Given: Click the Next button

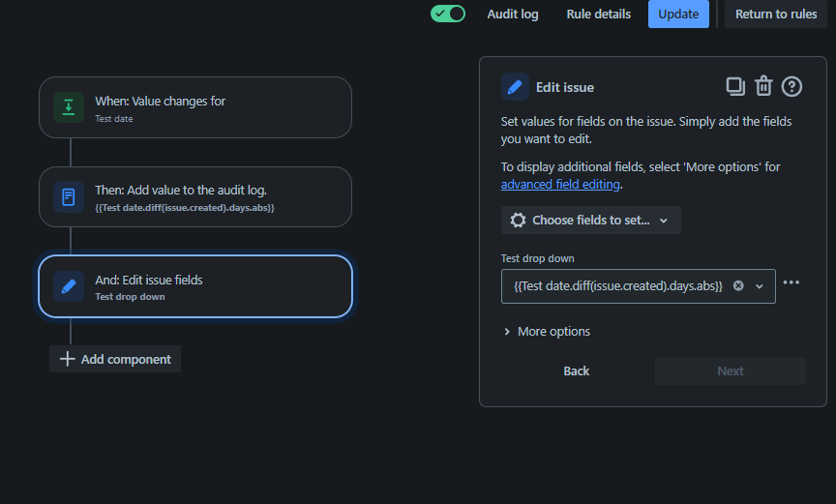Looking at the screenshot, I should 730,371.
